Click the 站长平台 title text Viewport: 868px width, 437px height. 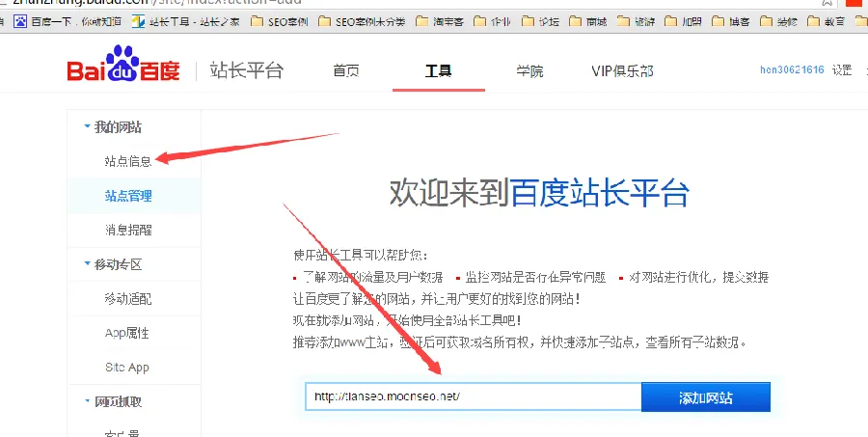coord(246,70)
